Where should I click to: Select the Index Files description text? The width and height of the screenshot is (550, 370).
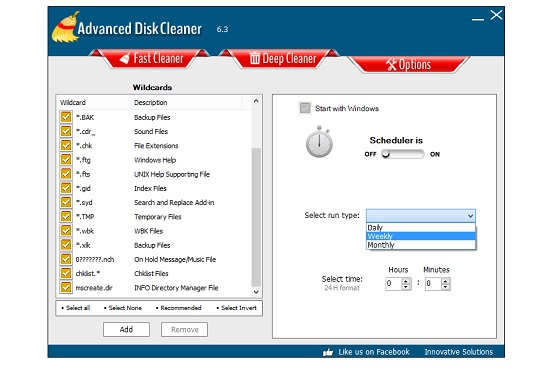pyautogui.click(x=150, y=188)
